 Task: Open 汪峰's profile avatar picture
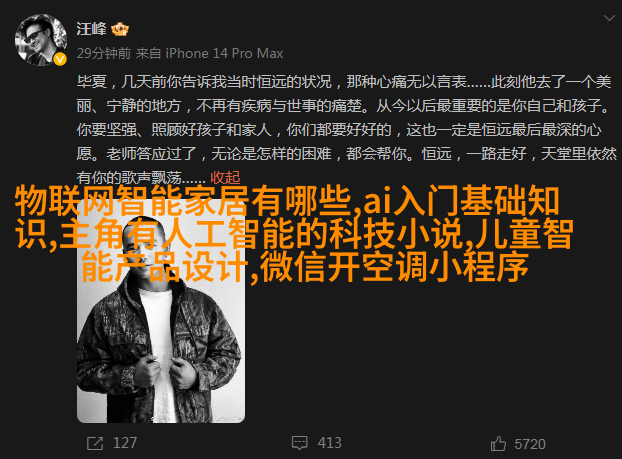41,40
